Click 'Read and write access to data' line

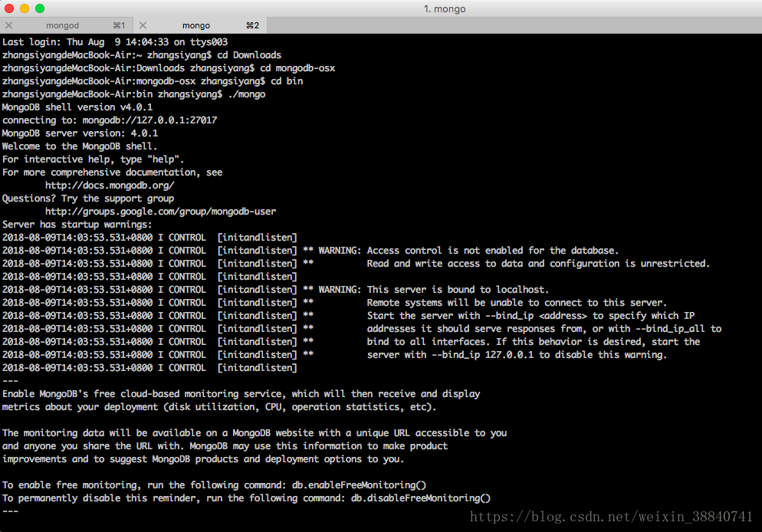538,264
